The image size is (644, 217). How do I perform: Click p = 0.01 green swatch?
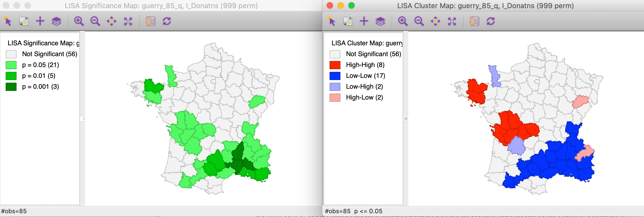(x=11, y=76)
